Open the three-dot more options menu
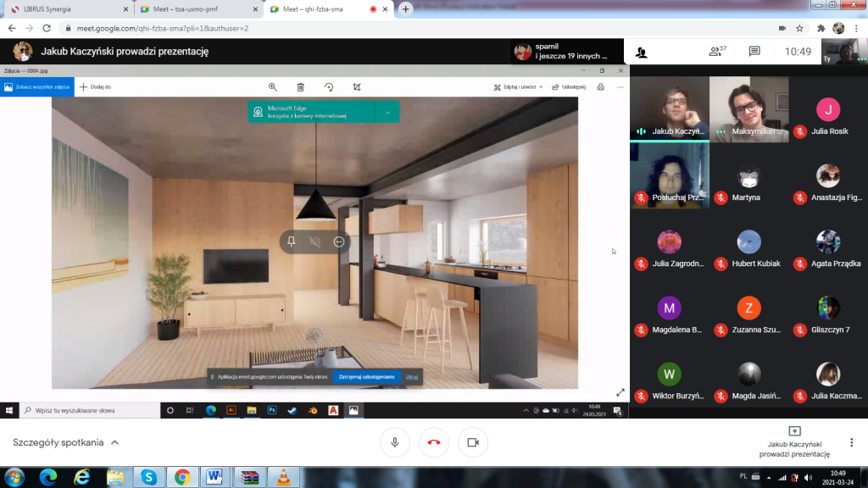This screenshot has width=868, height=488. click(851, 442)
